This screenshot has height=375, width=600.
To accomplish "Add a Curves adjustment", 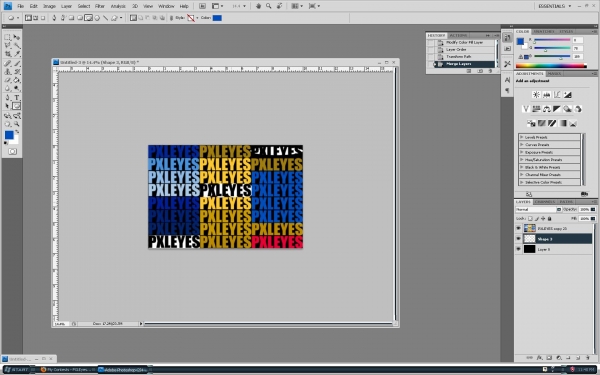I will click(x=557, y=95).
